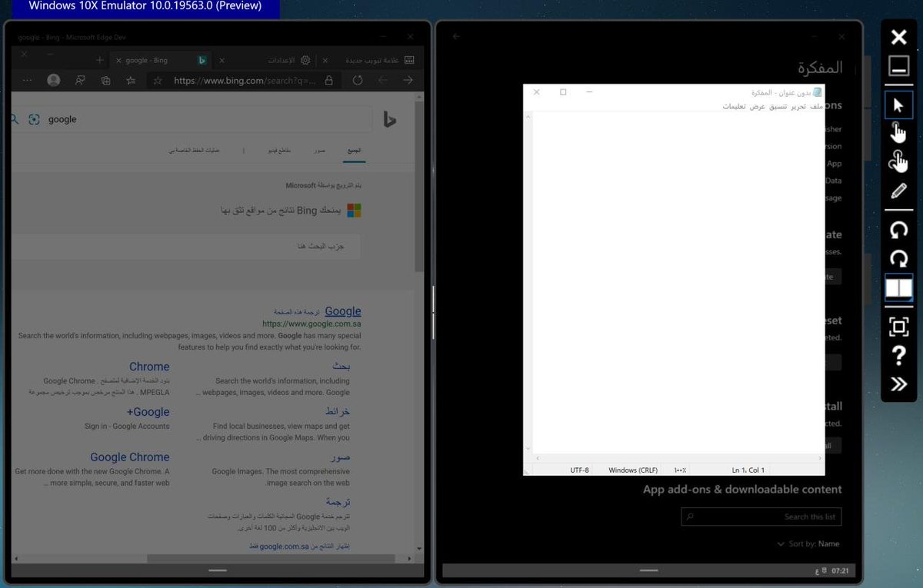
Task: Open the بحث search sublink
Action: pos(342,367)
